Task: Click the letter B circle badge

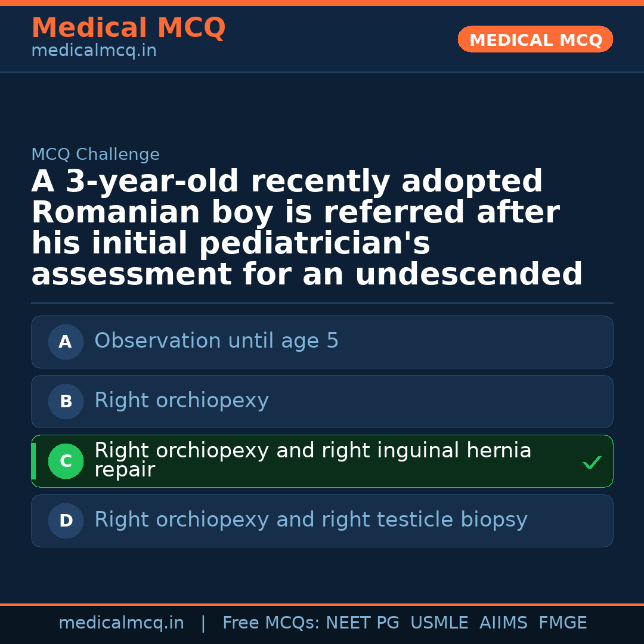Action: tap(66, 402)
